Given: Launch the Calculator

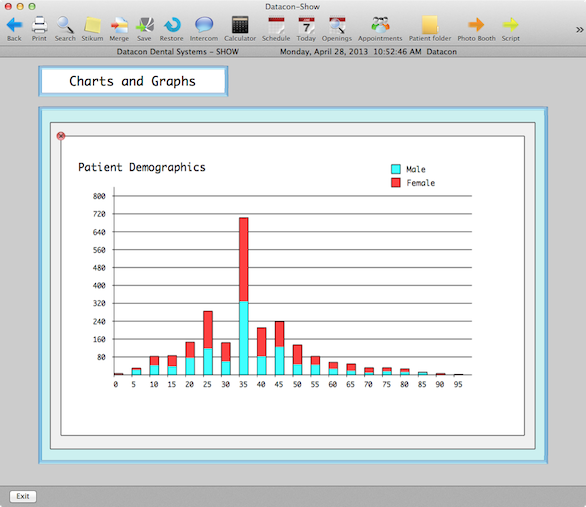Looking at the screenshot, I should tap(240, 25).
